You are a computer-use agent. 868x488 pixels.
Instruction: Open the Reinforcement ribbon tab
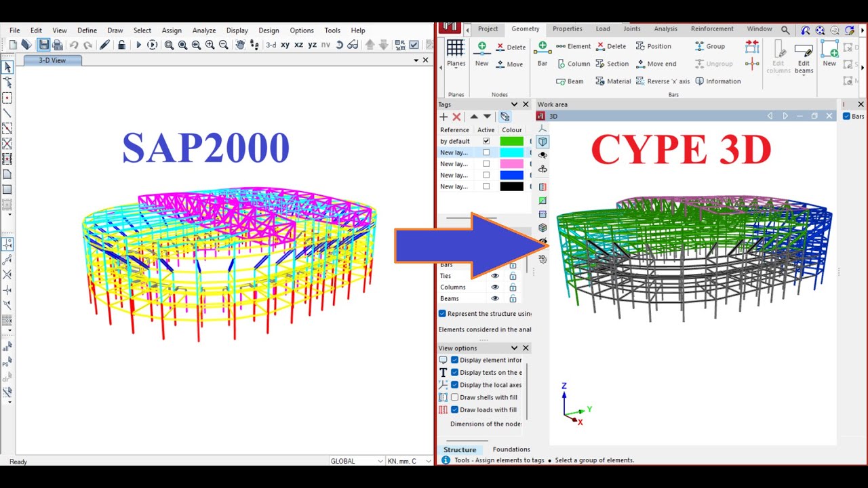pos(712,29)
